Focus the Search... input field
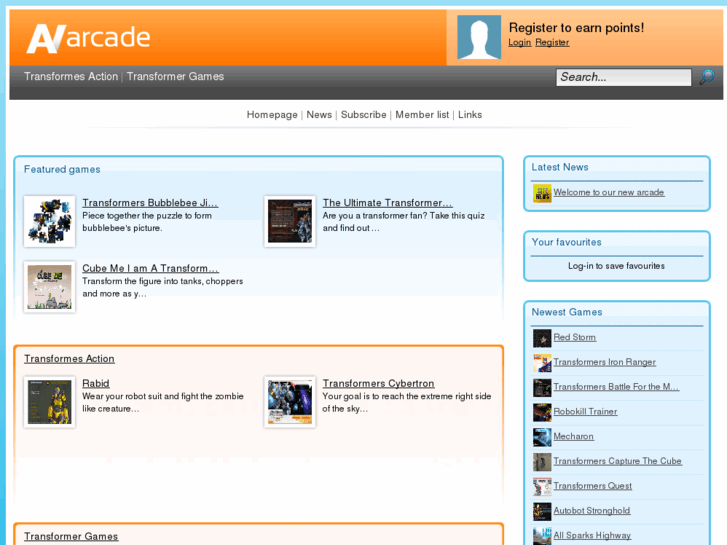 [623, 77]
